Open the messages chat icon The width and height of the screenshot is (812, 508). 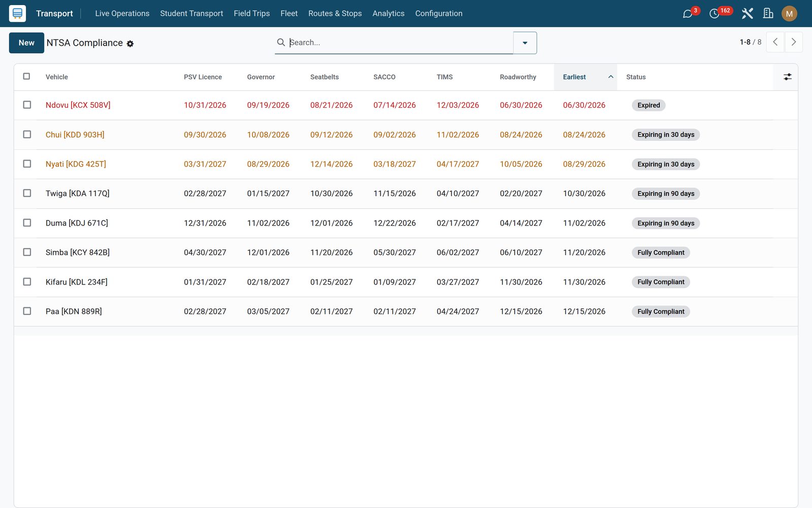coord(688,14)
